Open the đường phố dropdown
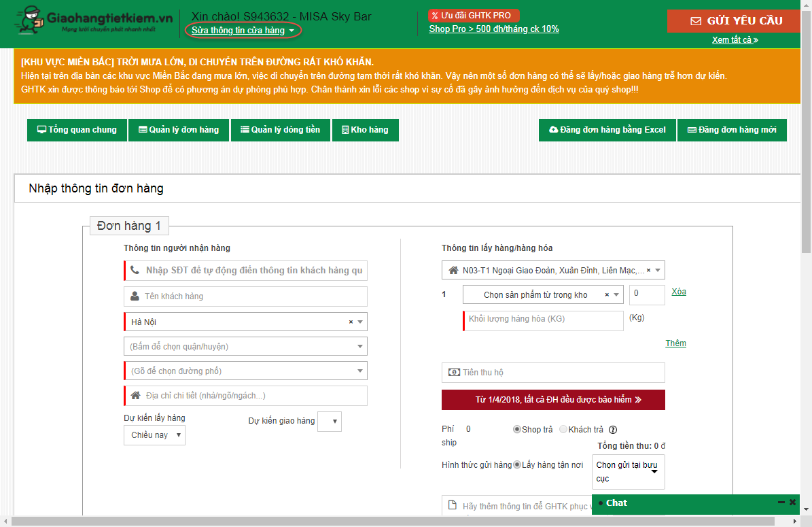Viewport: 812px width, 527px height. [245, 371]
